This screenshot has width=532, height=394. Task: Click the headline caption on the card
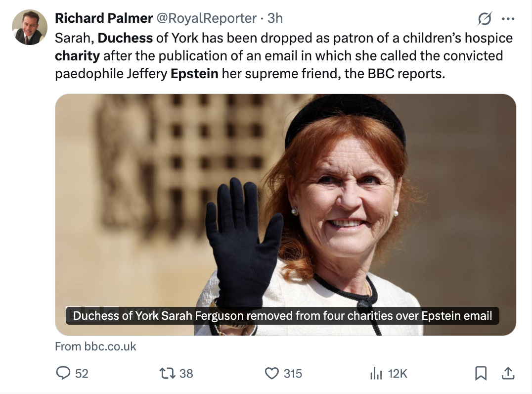point(282,316)
